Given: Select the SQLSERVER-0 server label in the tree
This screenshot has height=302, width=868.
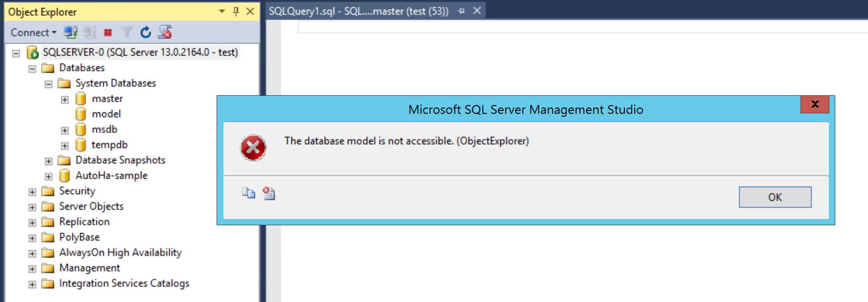Looking at the screenshot, I should pos(140,52).
